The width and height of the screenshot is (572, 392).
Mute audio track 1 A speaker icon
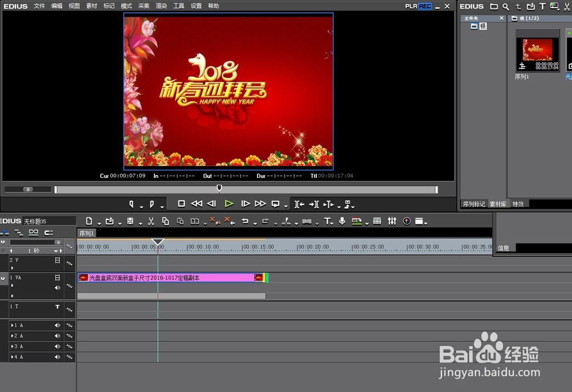(57, 325)
